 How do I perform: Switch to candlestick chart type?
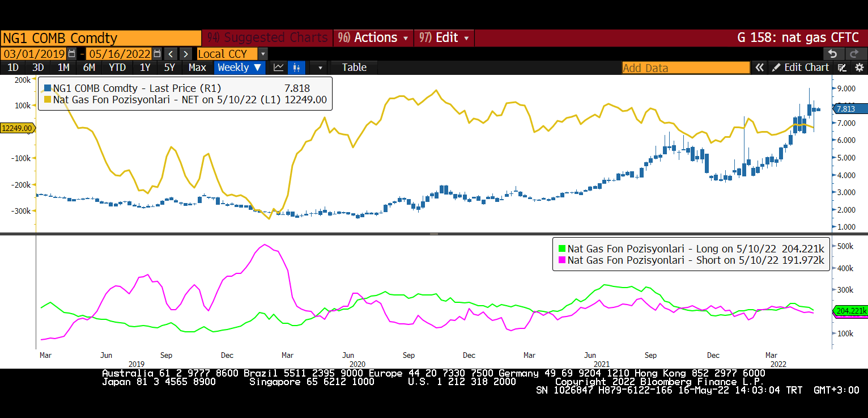tap(296, 67)
